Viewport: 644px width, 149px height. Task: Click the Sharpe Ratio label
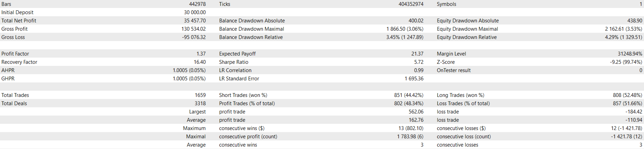234,62
